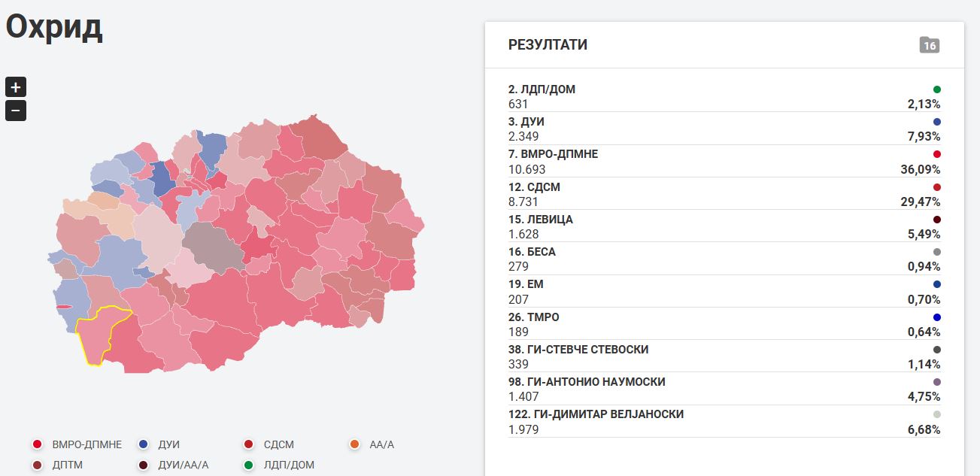Click the orange АА/А legend dot

point(354,444)
